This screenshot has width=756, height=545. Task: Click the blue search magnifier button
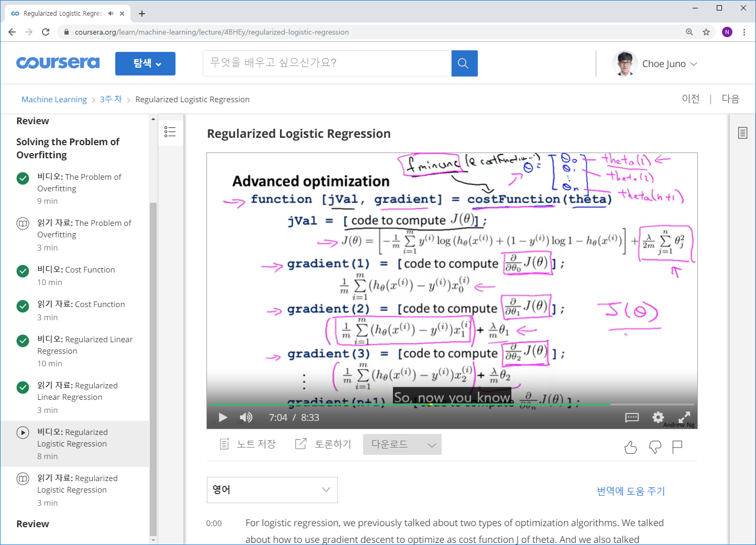click(x=464, y=63)
